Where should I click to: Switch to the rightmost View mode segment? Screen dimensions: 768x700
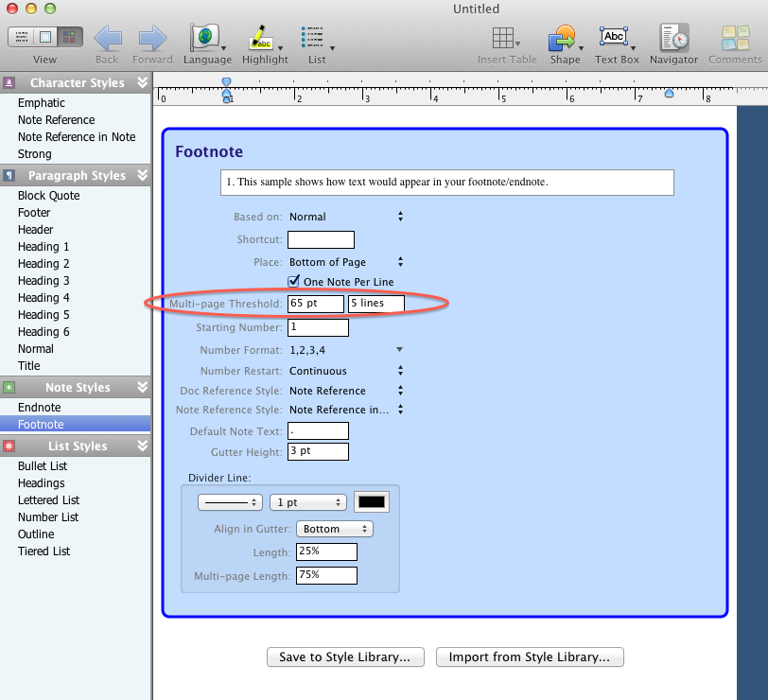(x=70, y=37)
